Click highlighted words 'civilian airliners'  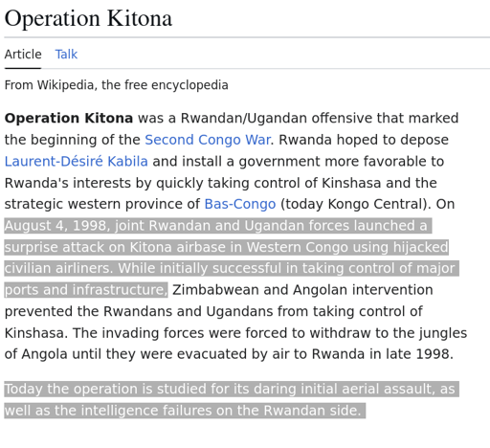pos(57,268)
